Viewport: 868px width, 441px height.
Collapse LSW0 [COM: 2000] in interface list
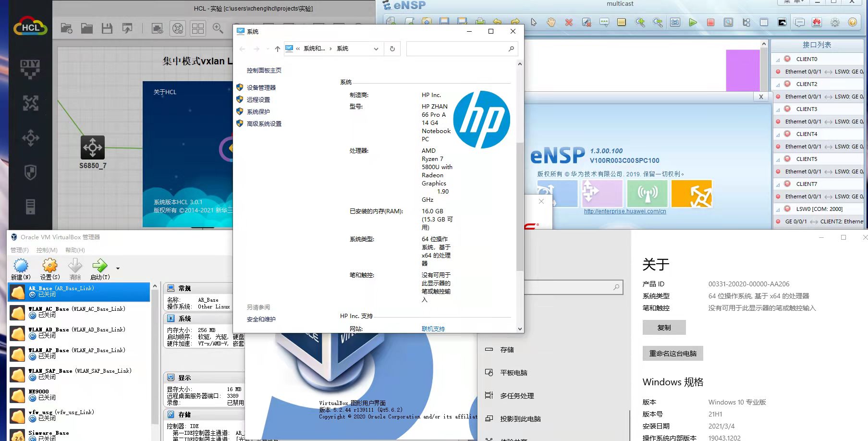(x=778, y=210)
